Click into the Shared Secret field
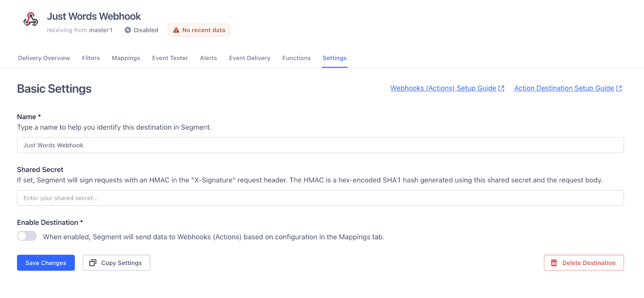644x298 pixels. (320, 198)
